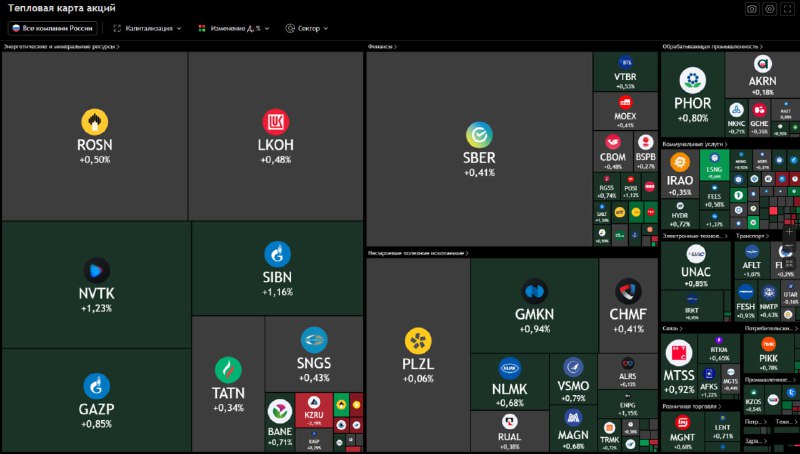Open the ALRS stock tile
Image resolution: width=800 pixels, height=454 pixels.
(628, 372)
